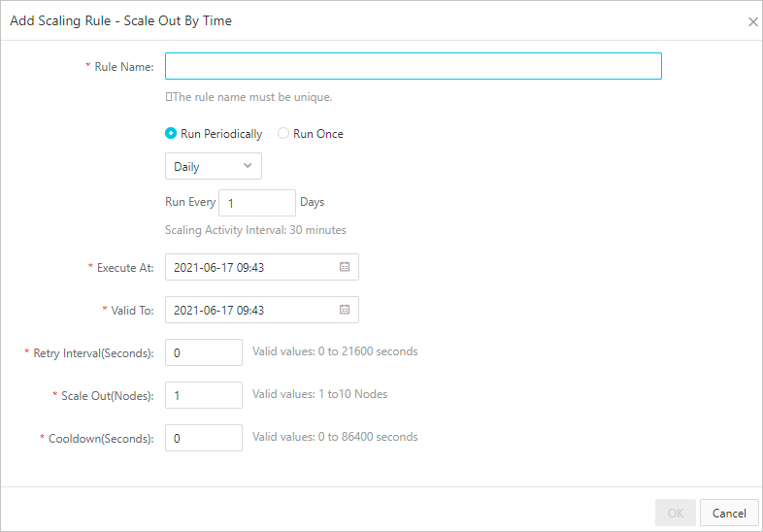
Task: Focus the Scale Out nodes input
Action: [x=204, y=395]
